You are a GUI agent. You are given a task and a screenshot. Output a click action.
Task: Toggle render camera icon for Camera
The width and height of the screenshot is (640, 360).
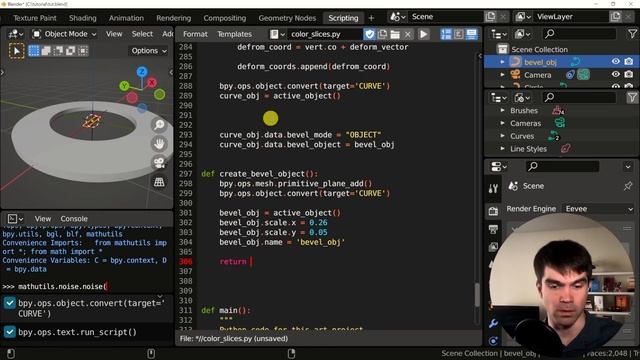[x=629, y=74]
